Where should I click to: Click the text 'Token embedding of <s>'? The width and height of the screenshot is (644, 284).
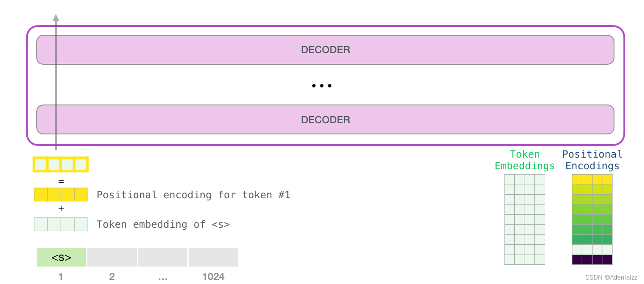click(163, 224)
